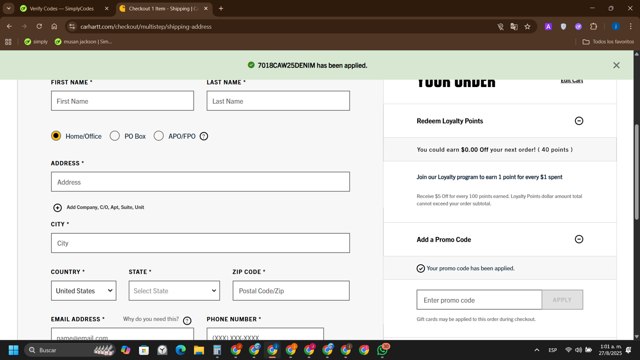Click the City input field
Viewport: 640px width, 360px height.
tap(200, 243)
